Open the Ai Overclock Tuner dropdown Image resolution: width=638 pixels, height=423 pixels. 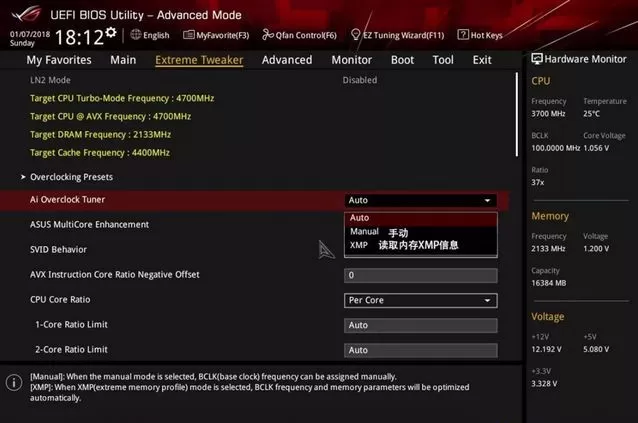420,200
